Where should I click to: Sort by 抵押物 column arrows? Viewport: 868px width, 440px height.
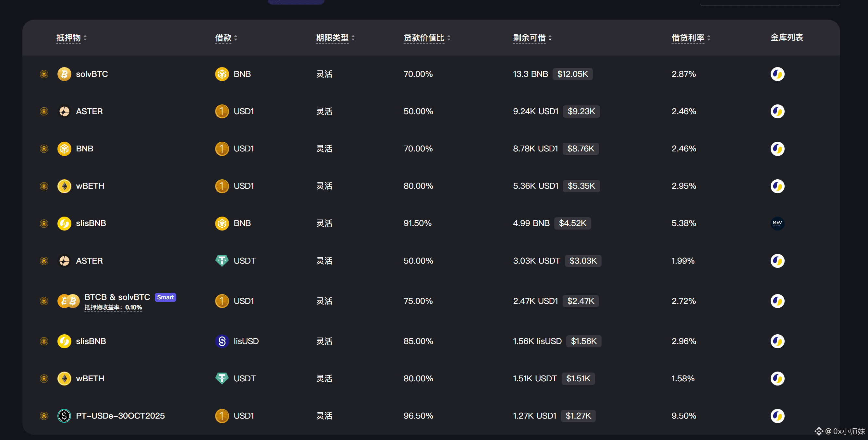click(x=85, y=38)
